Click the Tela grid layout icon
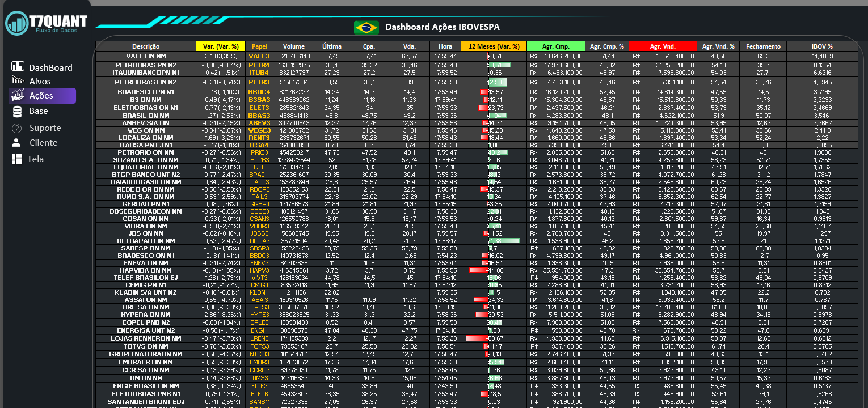 tap(17, 159)
